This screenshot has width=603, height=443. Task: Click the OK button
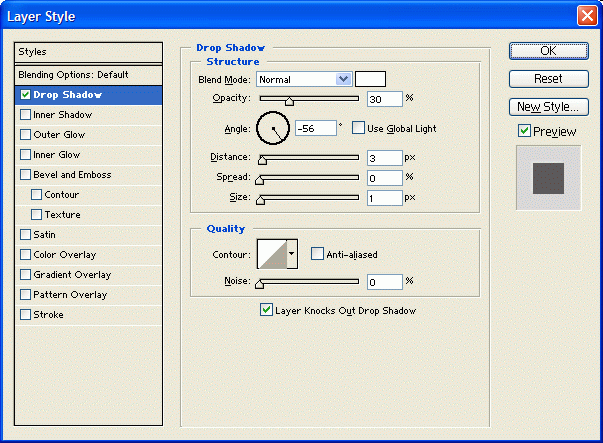548,51
